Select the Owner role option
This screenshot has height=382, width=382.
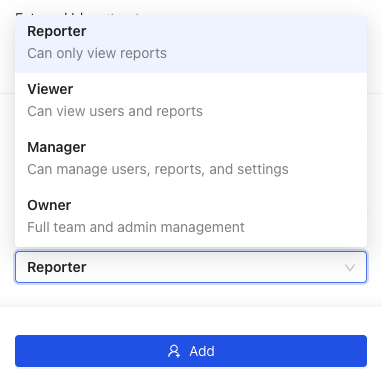[x=191, y=218]
